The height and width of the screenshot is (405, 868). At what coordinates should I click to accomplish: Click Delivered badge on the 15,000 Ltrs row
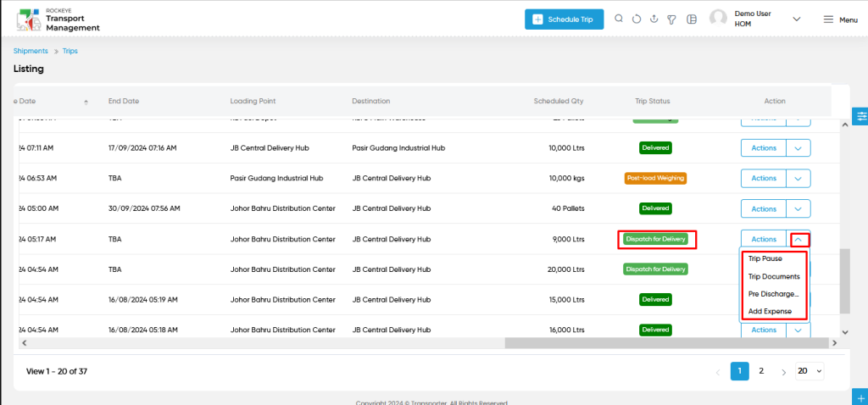tap(656, 299)
